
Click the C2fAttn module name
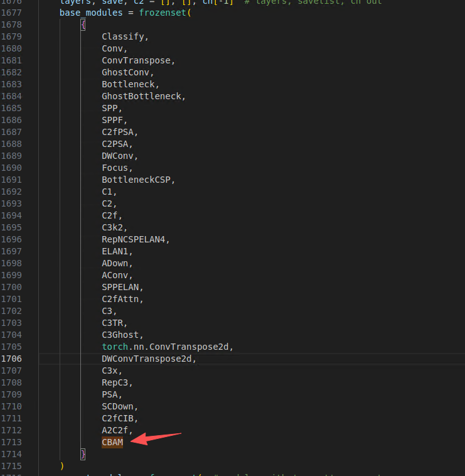[x=120, y=299]
